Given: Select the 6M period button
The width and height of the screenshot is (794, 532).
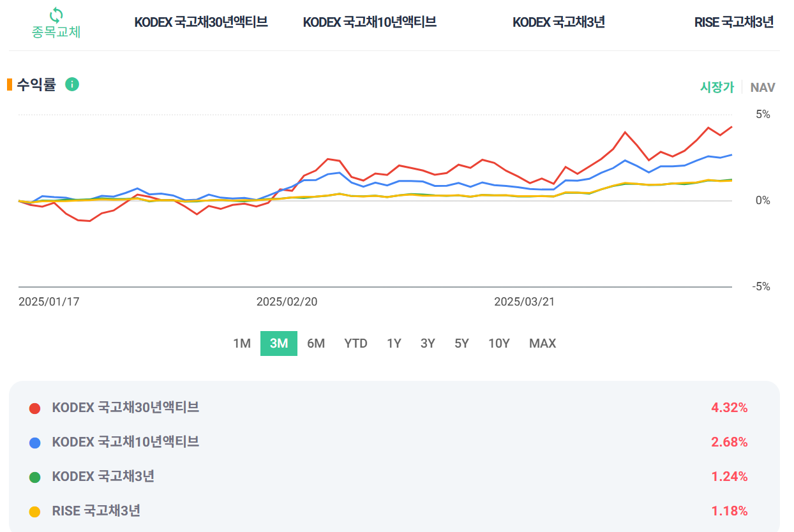Looking at the screenshot, I should tap(316, 343).
